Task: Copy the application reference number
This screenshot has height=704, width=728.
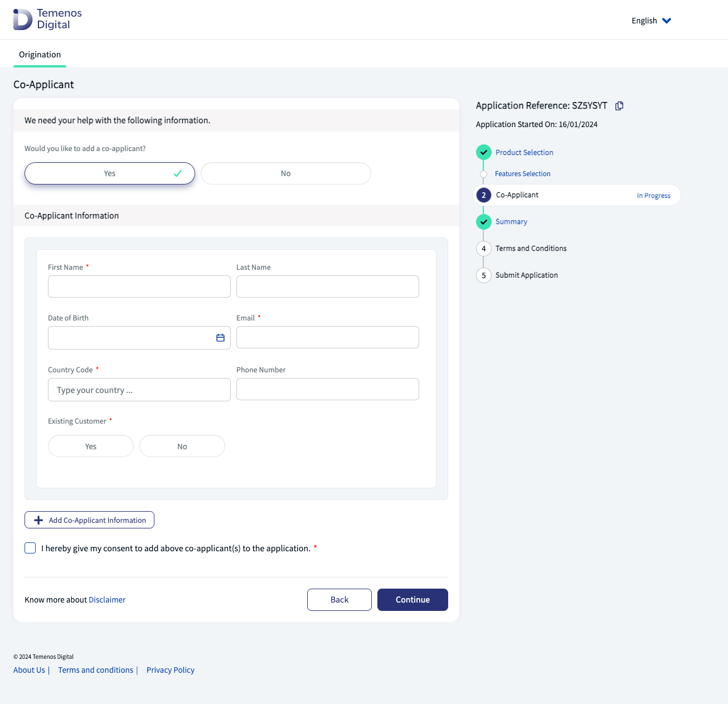Action: 619,106
